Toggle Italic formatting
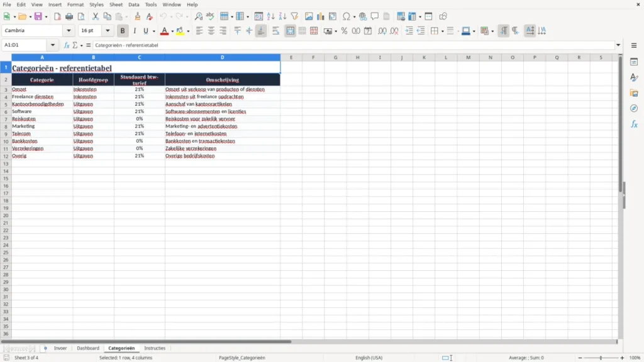The image size is (644, 362). pos(135,31)
